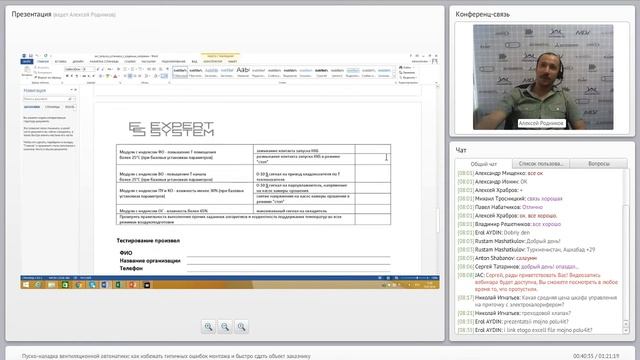The image size is (640, 360).
Task: Click the Алексей Родников name label
Action: [x=541, y=123]
